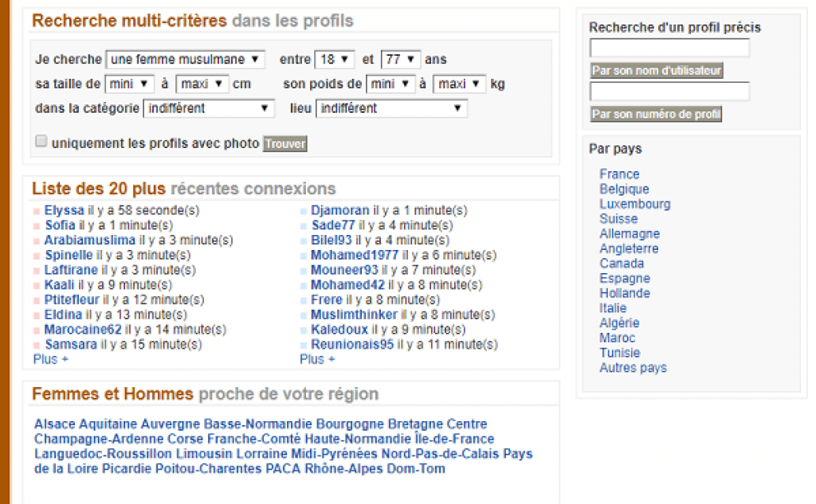Open the height 'mini' dropdown

coord(129,84)
